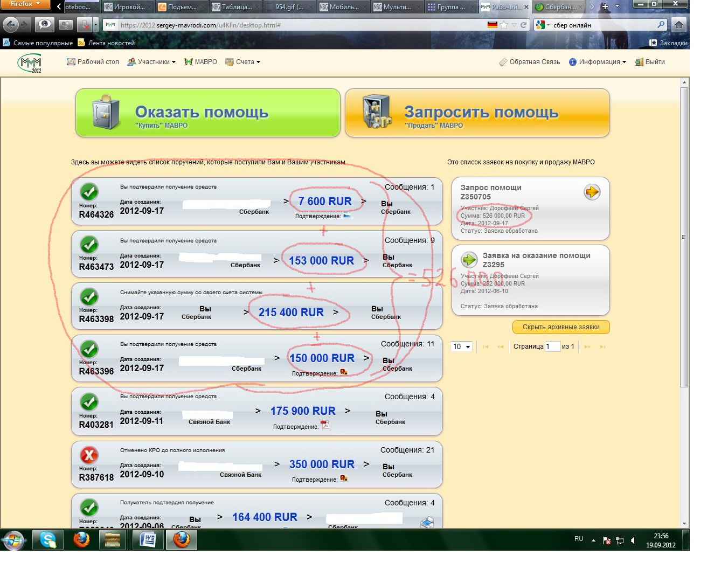This screenshot has width=728, height=569.
Task: Open Рабочий стол in site menu
Action: point(93,62)
